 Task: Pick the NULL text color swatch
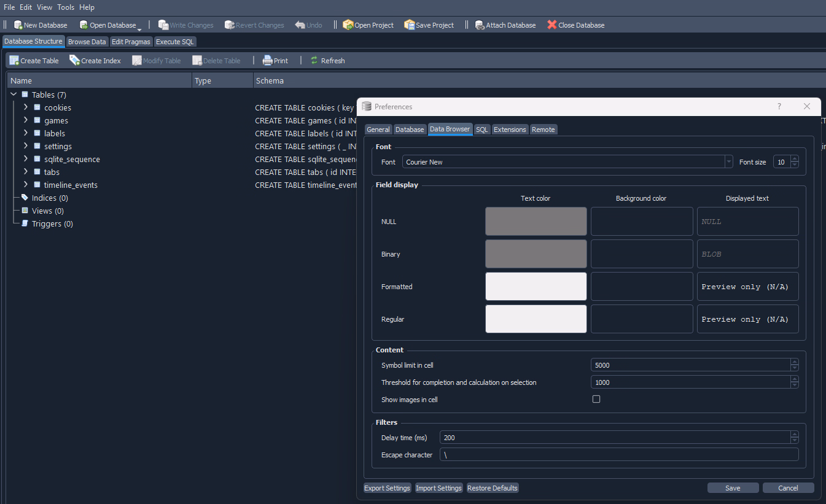point(536,222)
